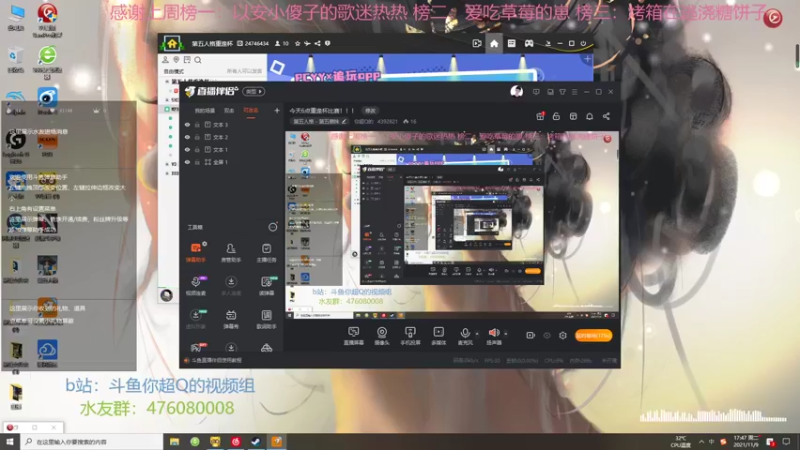The height and width of the screenshot is (450, 800).
Task: Select the orange highlighted scene tab
Action: [251, 110]
